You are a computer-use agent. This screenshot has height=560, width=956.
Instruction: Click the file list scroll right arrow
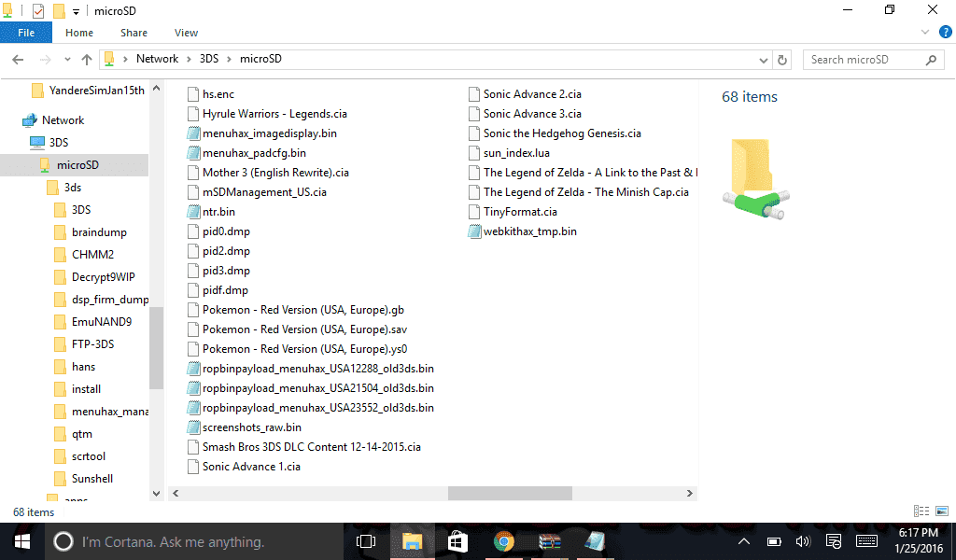[690, 493]
